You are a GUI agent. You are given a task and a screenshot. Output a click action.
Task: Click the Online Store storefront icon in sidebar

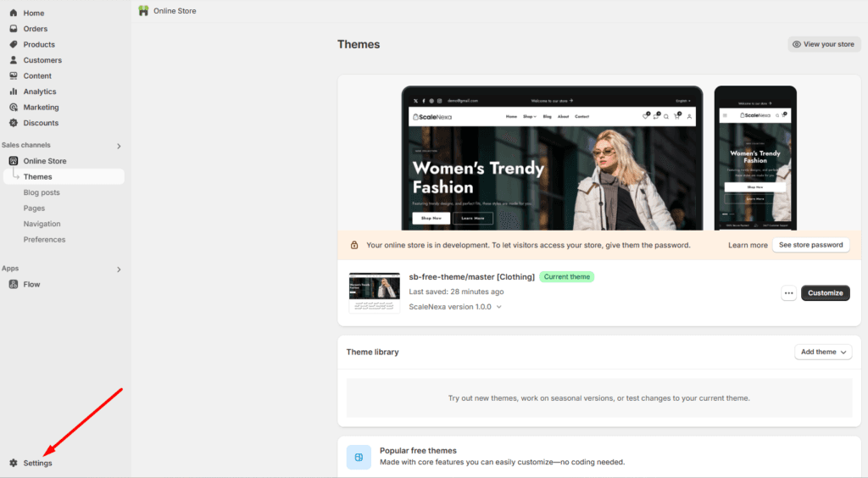(x=14, y=161)
